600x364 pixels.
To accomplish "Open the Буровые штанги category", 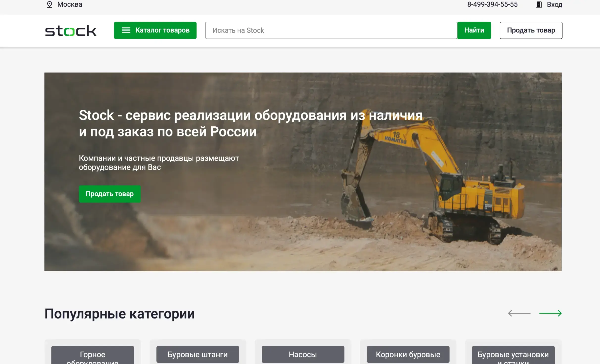I will [x=197, y=355].
